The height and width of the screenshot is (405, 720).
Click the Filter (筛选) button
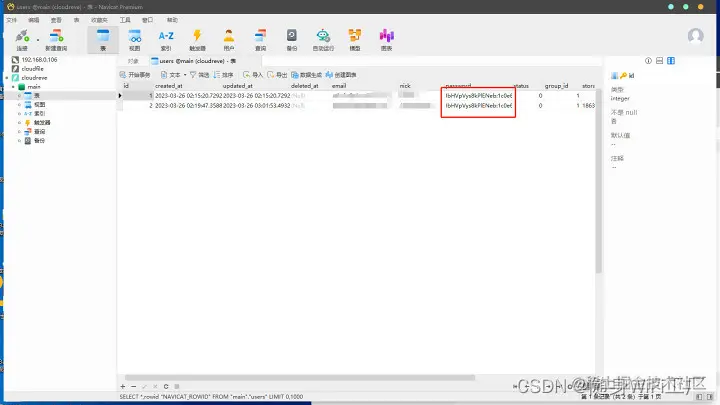coord(199,75)
